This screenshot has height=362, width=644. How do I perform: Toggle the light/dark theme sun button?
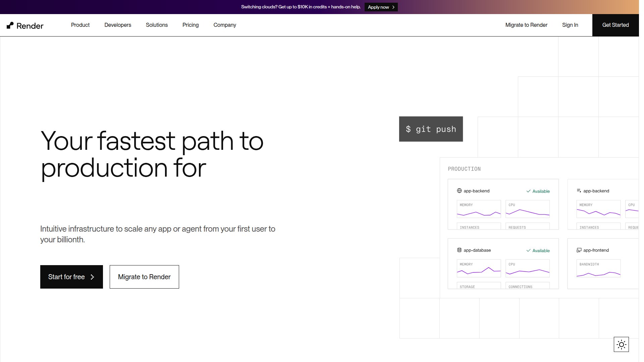[x=621, y=345]
